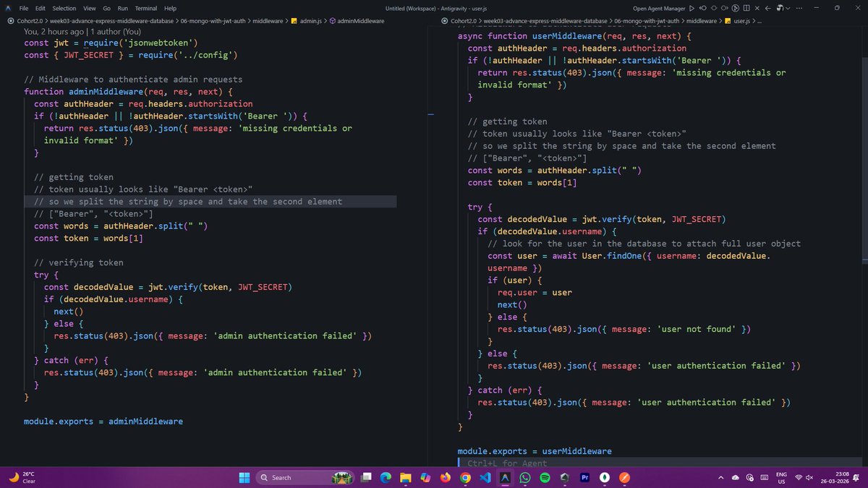This screenshot has height=488, width=868.
Task: Launch Google Chrome from taskbar
Action: pos(465,477)
